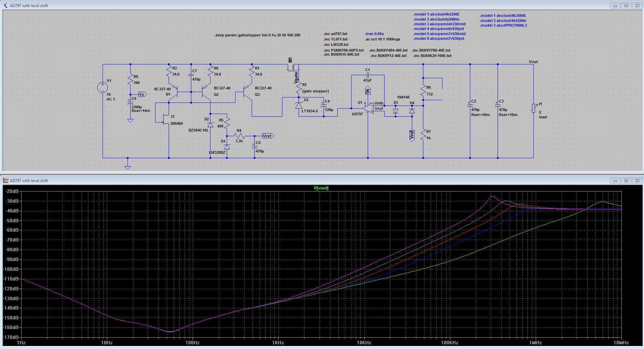Viewport: 644px width, 349px height.
Task: Maximize the schematic window
Action: pos(626,5)
